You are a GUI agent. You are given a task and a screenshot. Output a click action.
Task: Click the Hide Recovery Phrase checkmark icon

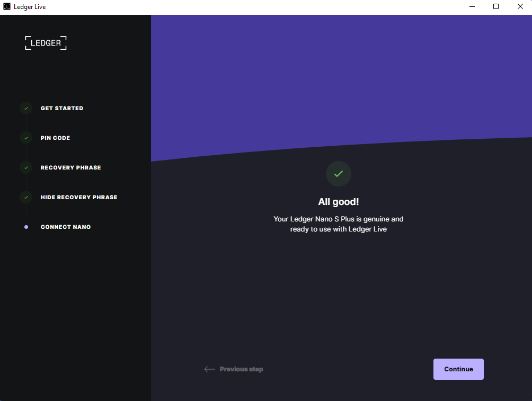(26, 197)
